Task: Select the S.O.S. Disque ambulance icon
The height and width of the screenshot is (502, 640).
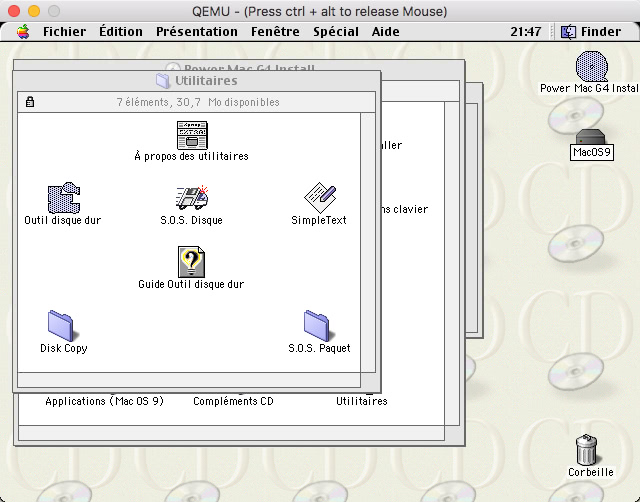Action: pos(192,198)
